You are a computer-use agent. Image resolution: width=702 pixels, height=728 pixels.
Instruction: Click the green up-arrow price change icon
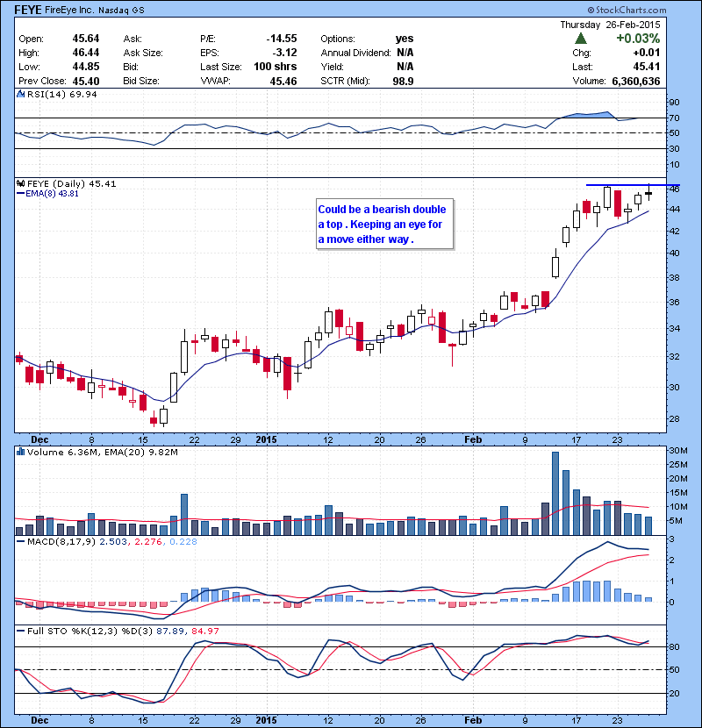tap(581, 38)
